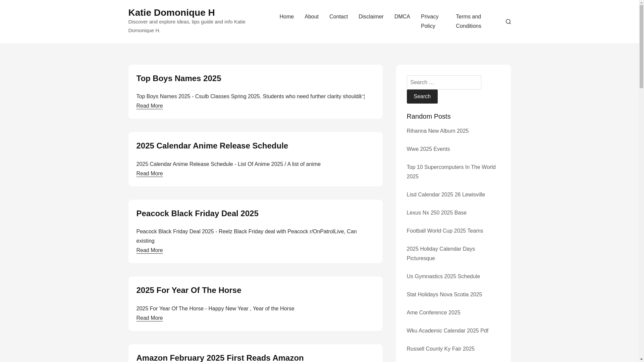Click the sidebar Search button

pos(422,97)
